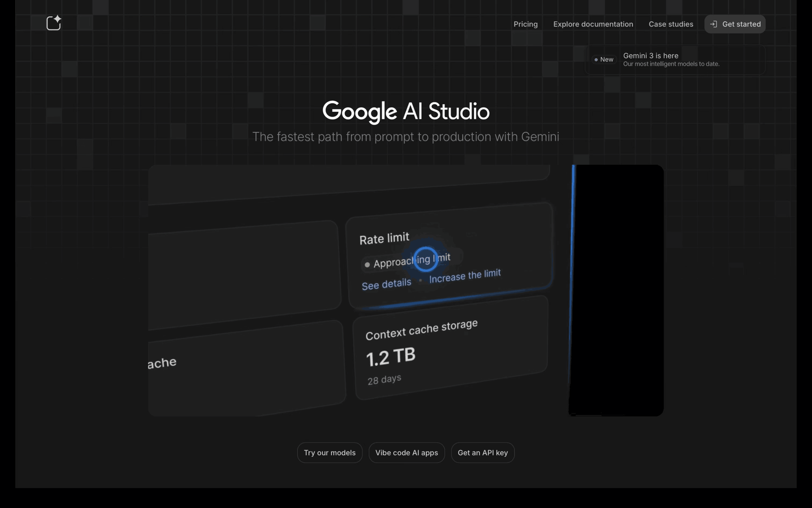Click the tagline about prompt to production
Screen dimensions: 812x508
406,137
